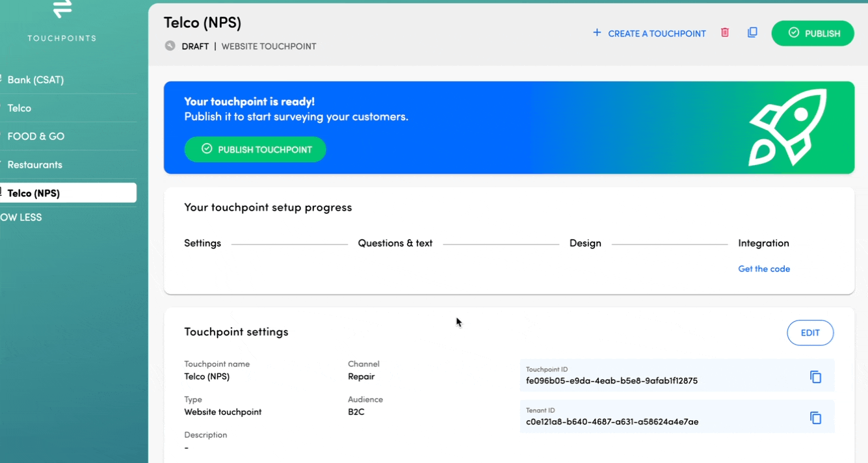Click Create a Touchpoint link

(x=656, y=34)
